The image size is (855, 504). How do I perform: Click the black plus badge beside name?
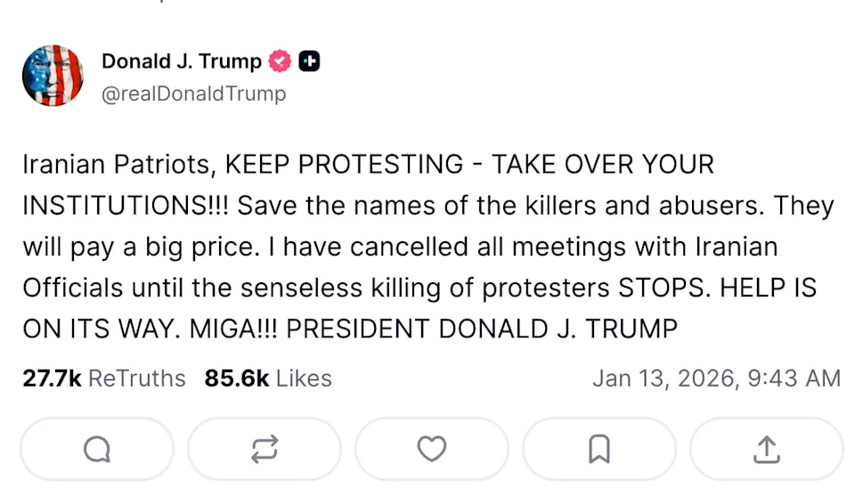[309, 61]
